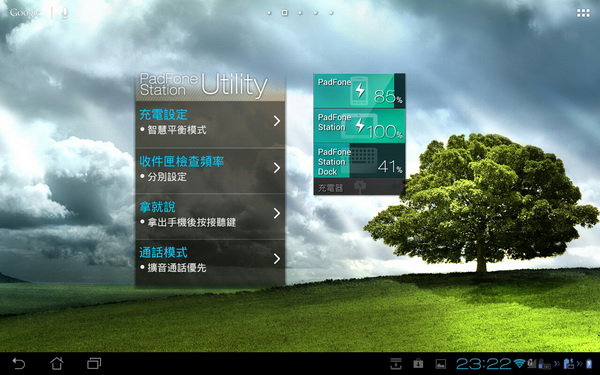The image size is (600, 375).
Task: Open 通話模式 call mode settings
Action: 210,259
